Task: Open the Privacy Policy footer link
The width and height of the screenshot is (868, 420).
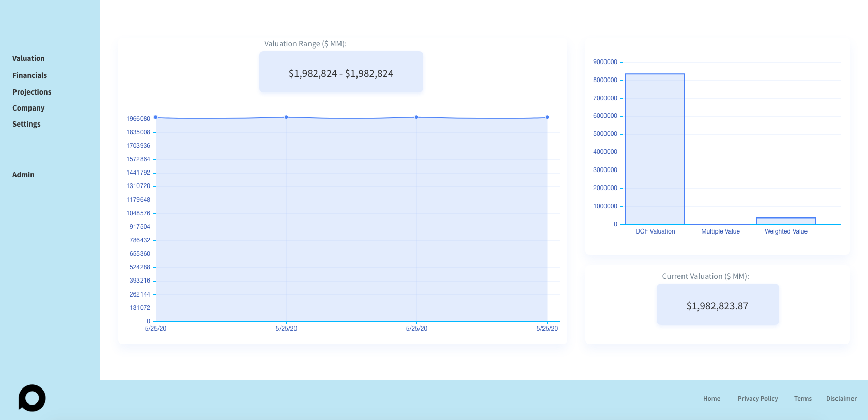Action: coord(757,399)
